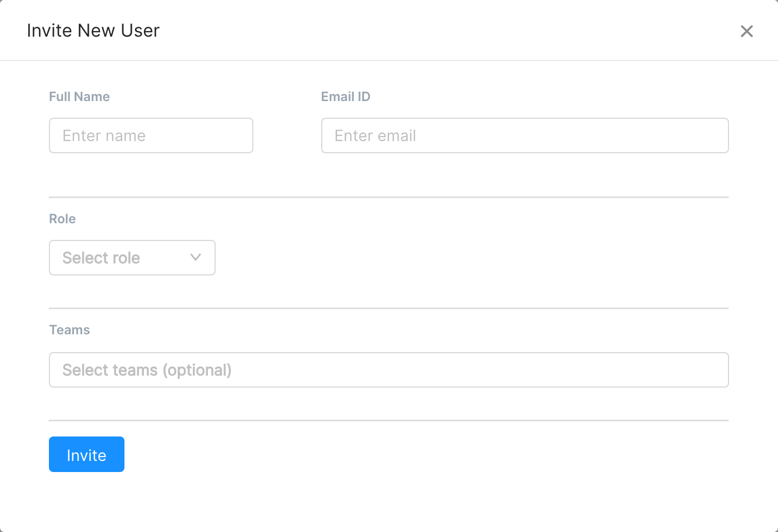
Task: Close the Invite New User dialog
Action: pos(746,31)
